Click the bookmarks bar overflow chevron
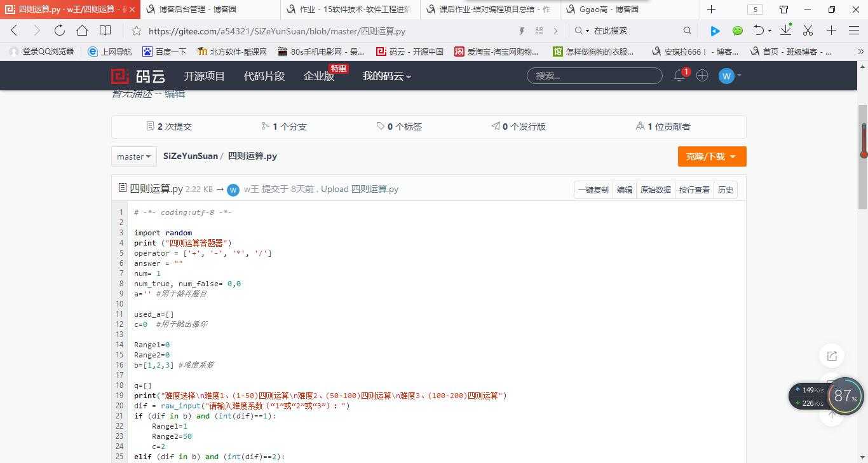The image size is (868, 463). (862, 52)
